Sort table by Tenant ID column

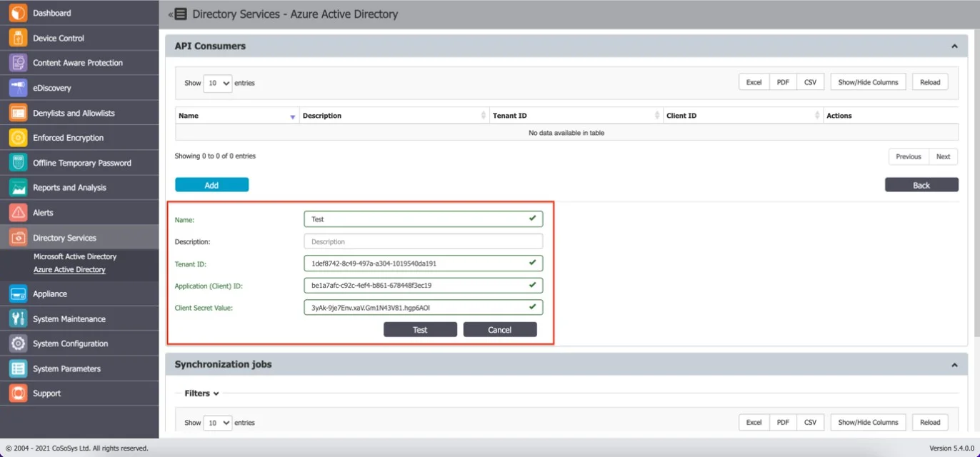coord(576,116)
